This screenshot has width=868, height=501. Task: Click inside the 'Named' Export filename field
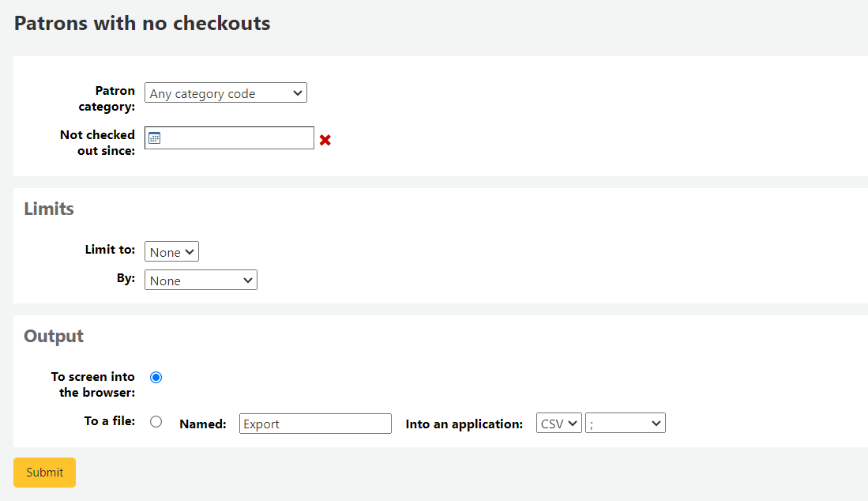(315, 423)
